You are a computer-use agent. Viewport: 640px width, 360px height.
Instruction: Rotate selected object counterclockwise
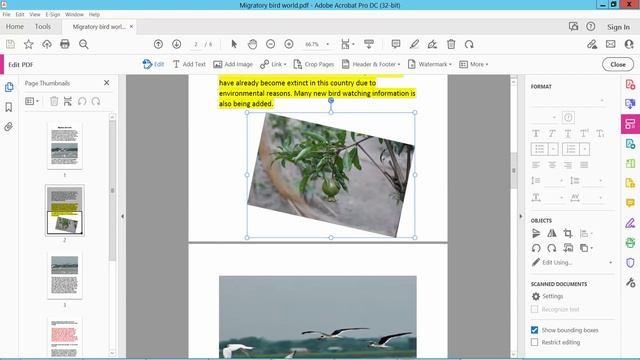(536, 248)
